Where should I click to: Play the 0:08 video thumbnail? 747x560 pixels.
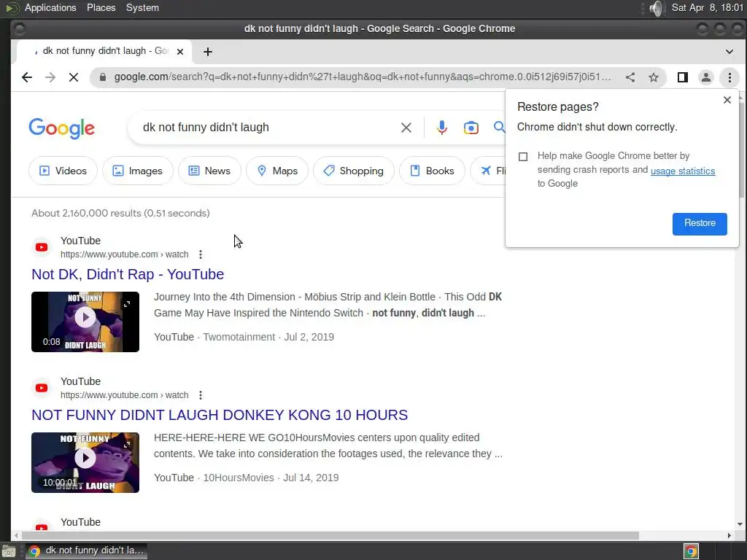point(85,322)
